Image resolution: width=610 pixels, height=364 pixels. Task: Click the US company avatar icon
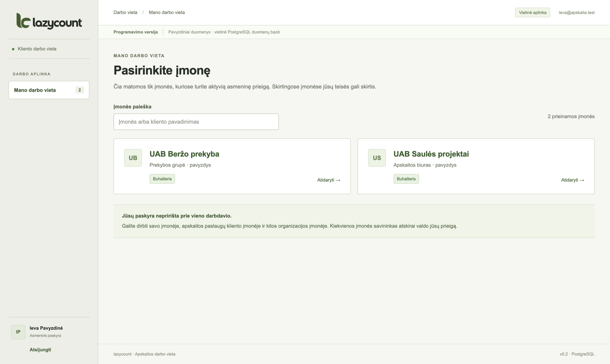(x=377, y=158)
